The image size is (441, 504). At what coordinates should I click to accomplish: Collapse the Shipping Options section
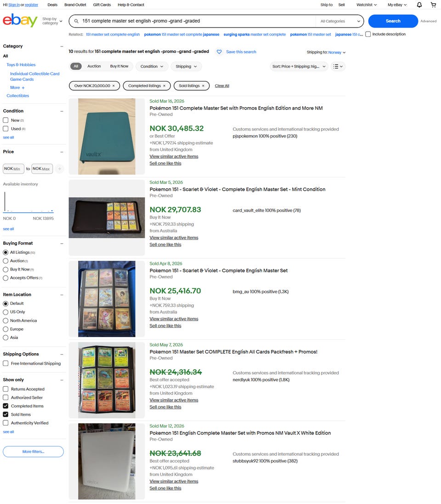point(62,354)
